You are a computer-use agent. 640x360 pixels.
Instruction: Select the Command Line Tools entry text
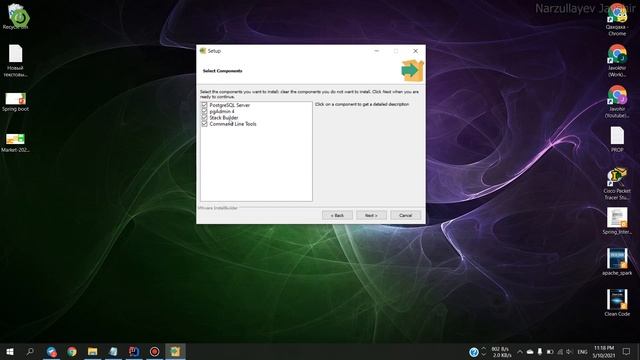click(x=233, y=124)
